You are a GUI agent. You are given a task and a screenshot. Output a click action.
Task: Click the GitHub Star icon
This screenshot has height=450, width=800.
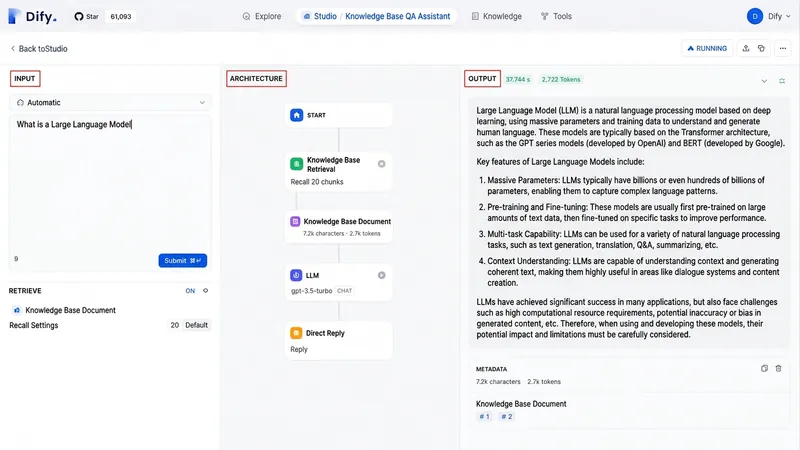[79, 16]
